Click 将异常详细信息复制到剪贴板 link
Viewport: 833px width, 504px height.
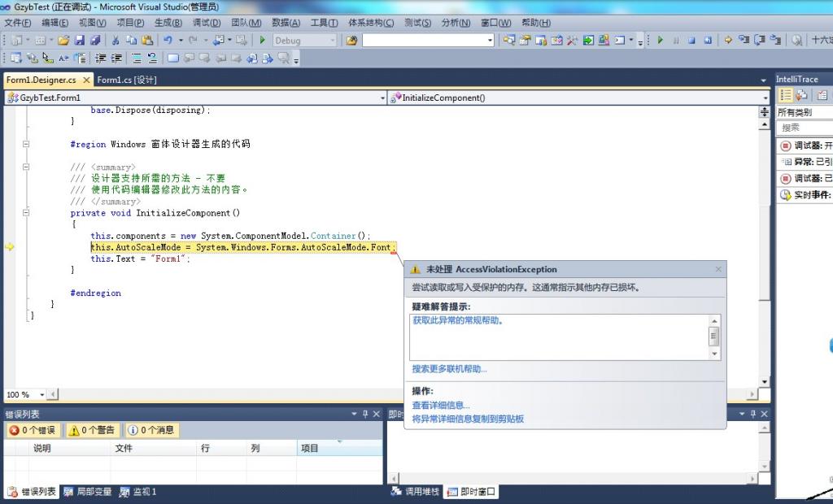click(x=468, y=419)
